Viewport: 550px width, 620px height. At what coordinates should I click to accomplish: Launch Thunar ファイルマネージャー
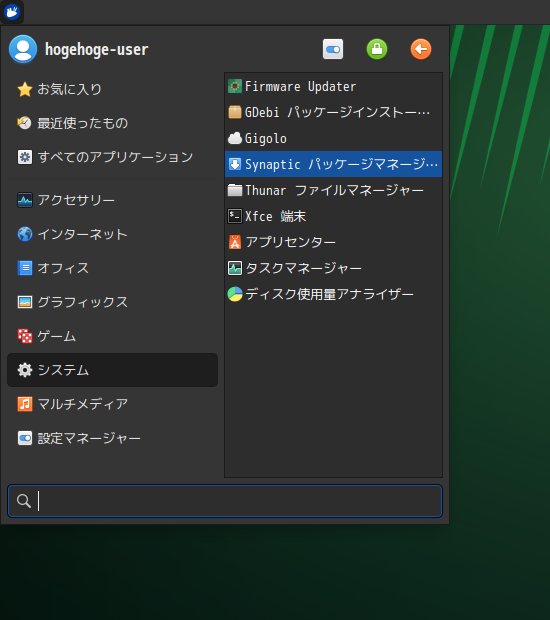pyautogui.click(x=333, y=190)
